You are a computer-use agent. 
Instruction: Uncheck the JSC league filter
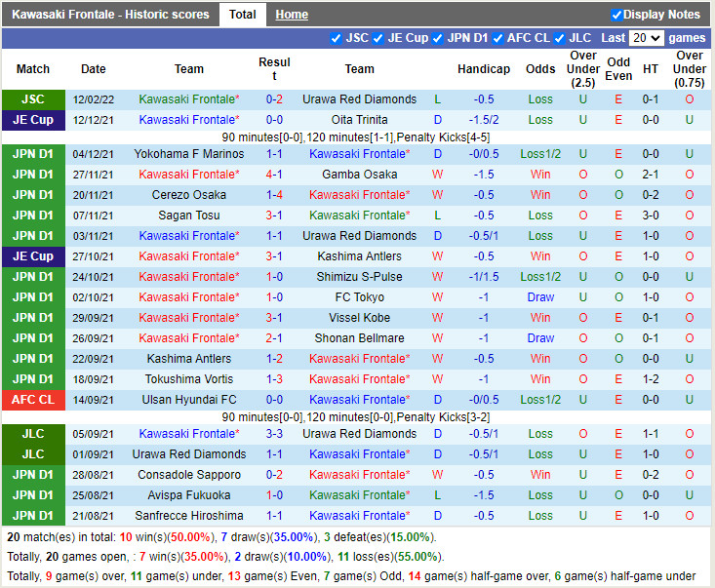click(337, 38)
